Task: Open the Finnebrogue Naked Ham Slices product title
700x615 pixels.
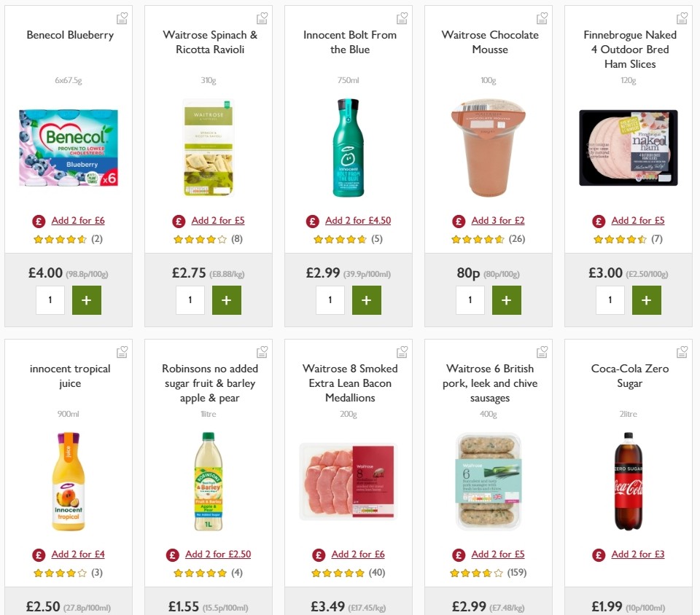Action: click(629, 50)
